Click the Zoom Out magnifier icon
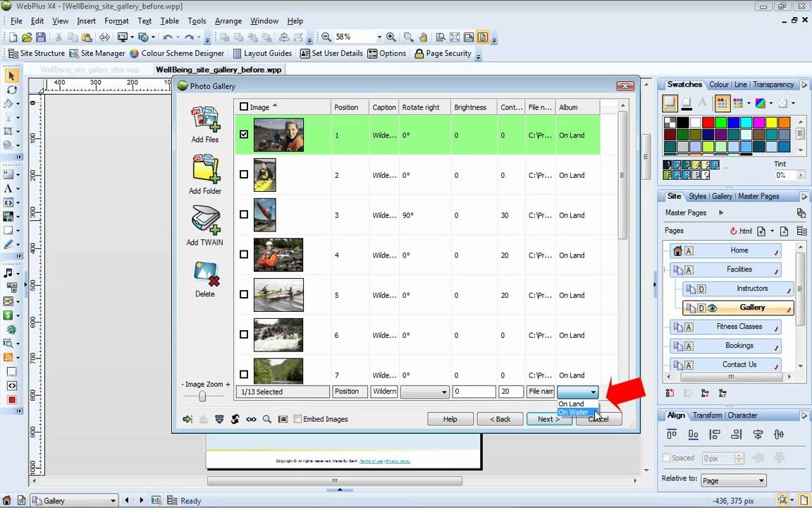Viewport: 812px width, 508px height. pyautogui.click(x=326, y=37)
